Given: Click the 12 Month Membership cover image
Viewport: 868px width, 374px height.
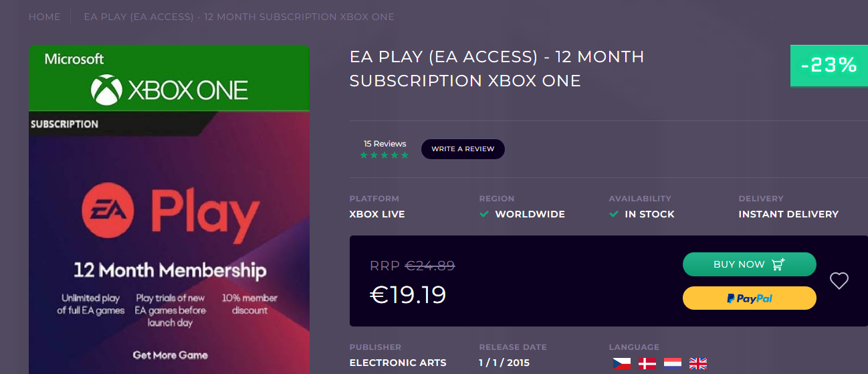Looking at the screenshot, I should pyautogui.click(x=169, y=271).
